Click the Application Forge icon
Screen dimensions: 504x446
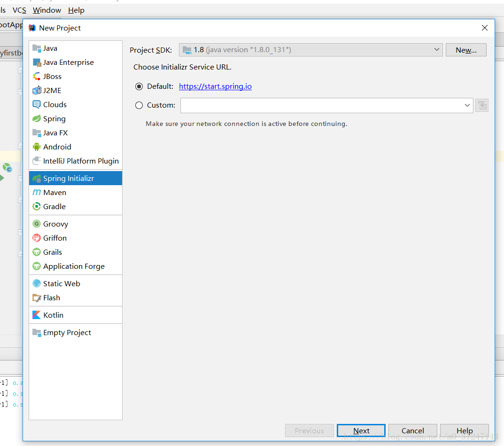[37, 266]
